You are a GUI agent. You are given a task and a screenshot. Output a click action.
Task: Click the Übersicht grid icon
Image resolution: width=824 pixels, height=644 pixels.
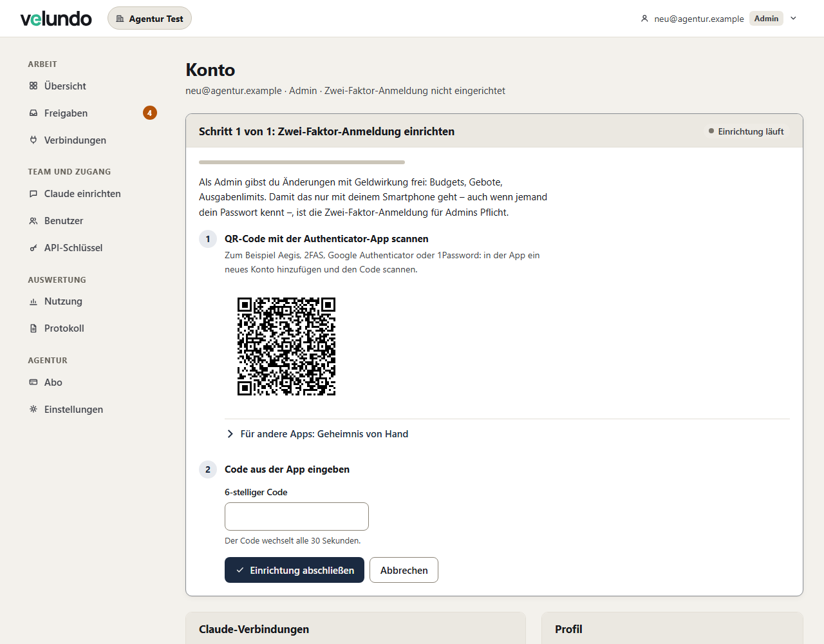click(x=33, y=86)
